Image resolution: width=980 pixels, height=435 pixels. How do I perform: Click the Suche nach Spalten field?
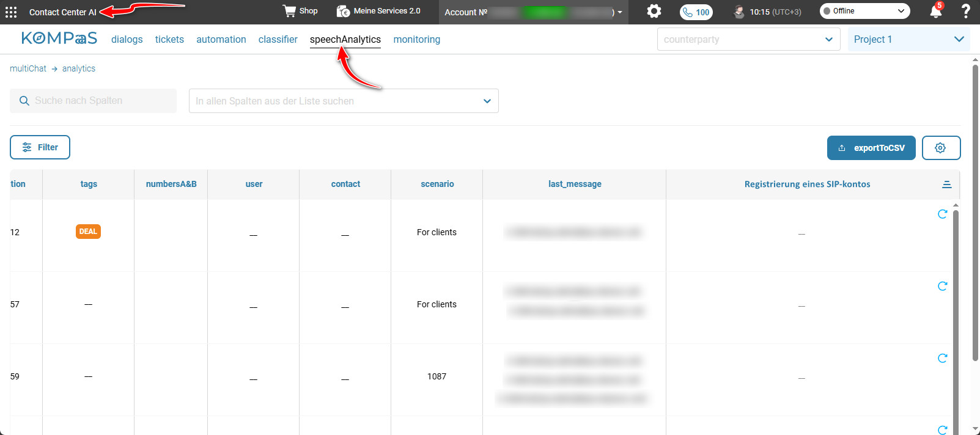[93, 101]
